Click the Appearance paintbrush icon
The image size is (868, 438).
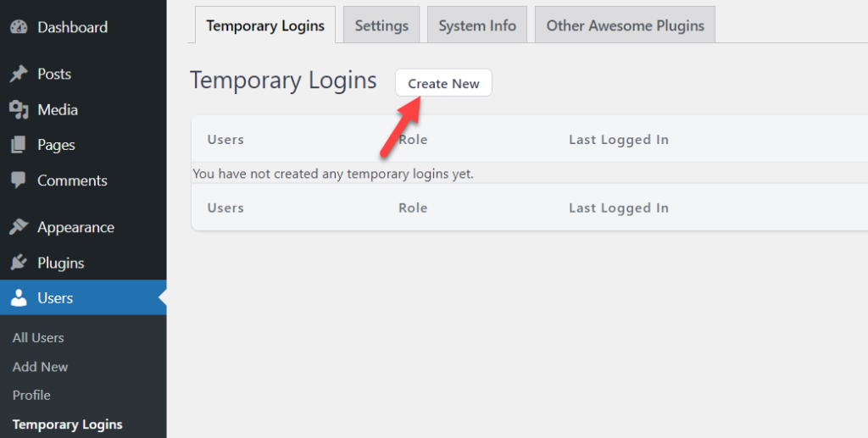(19, 227)
